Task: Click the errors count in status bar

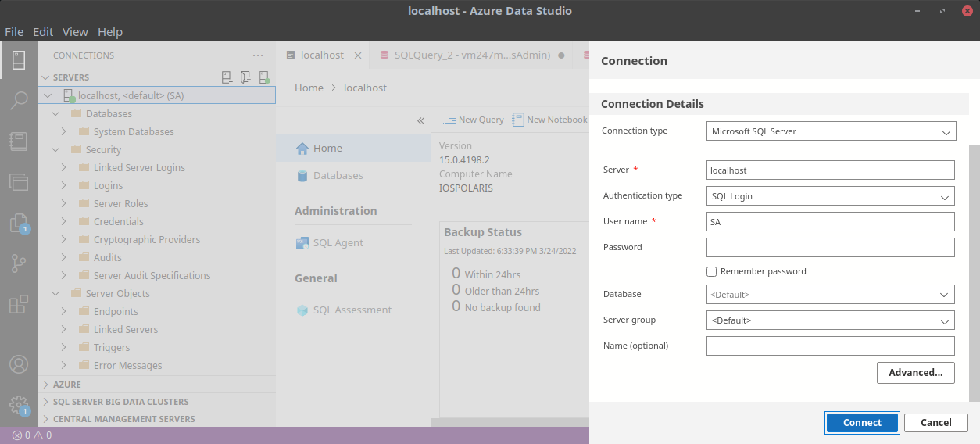Action: pos(21,435)
